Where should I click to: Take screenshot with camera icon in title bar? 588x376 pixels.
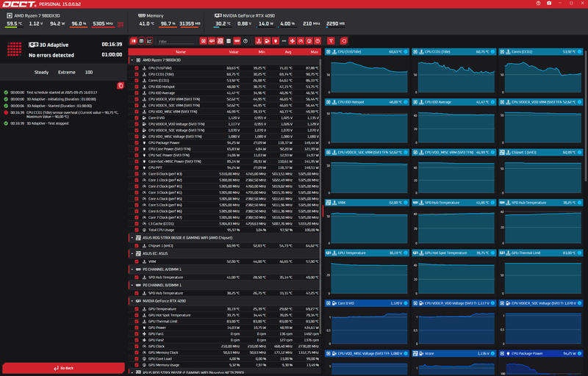[549, 4]
